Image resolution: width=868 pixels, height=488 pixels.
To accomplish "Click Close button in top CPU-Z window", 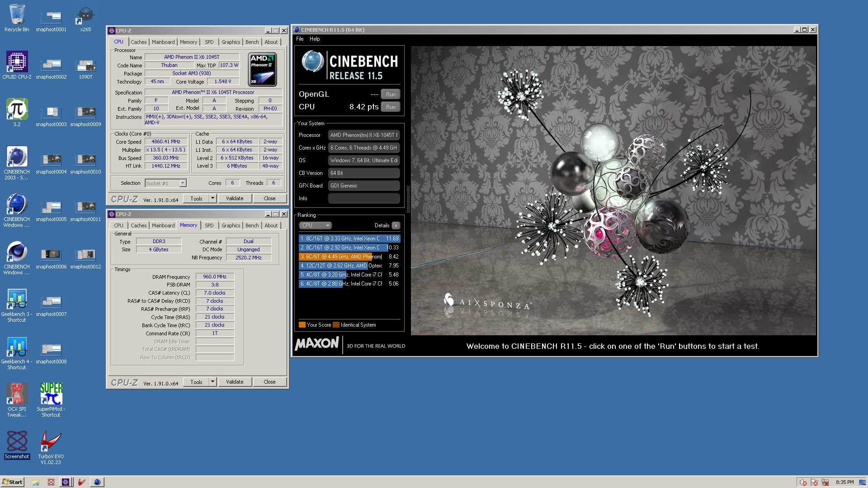I will 269,198.
